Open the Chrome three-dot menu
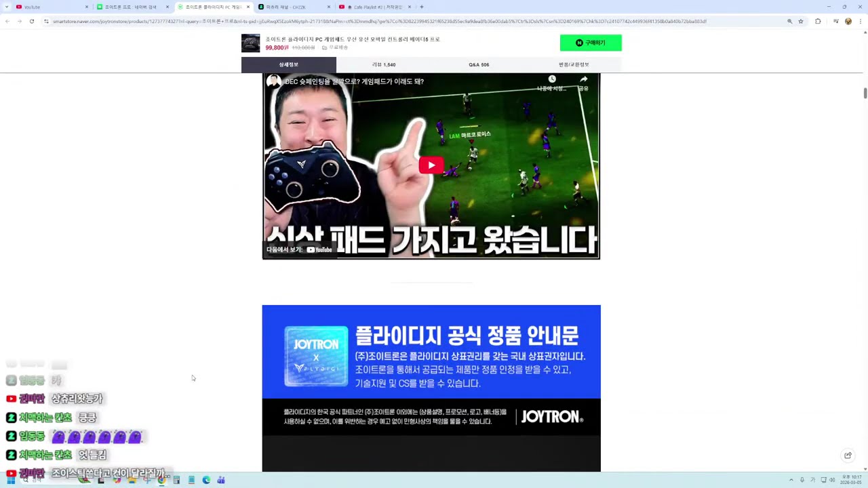The height and width of the screenshot is (488, 868). pyautogui.click(x=861, y=21)
